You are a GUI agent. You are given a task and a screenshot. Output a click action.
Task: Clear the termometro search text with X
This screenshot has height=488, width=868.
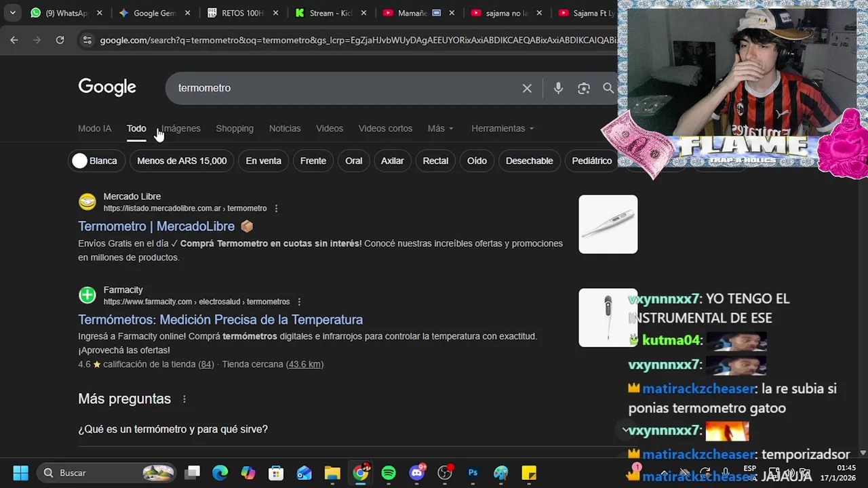point(527,88)
